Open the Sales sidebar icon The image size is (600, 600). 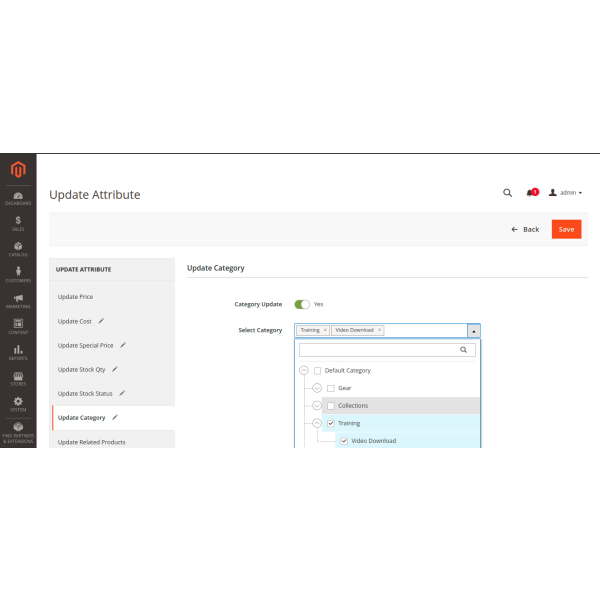(18, 223)
